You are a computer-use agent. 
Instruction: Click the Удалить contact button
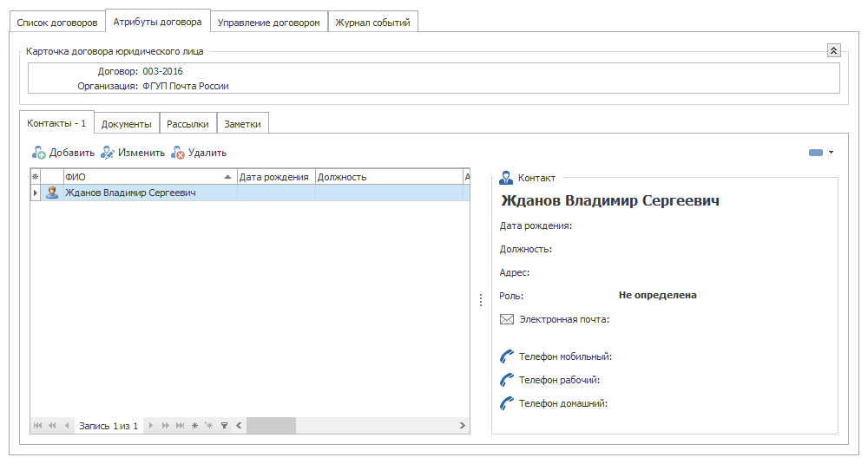(x=199, y=153)
